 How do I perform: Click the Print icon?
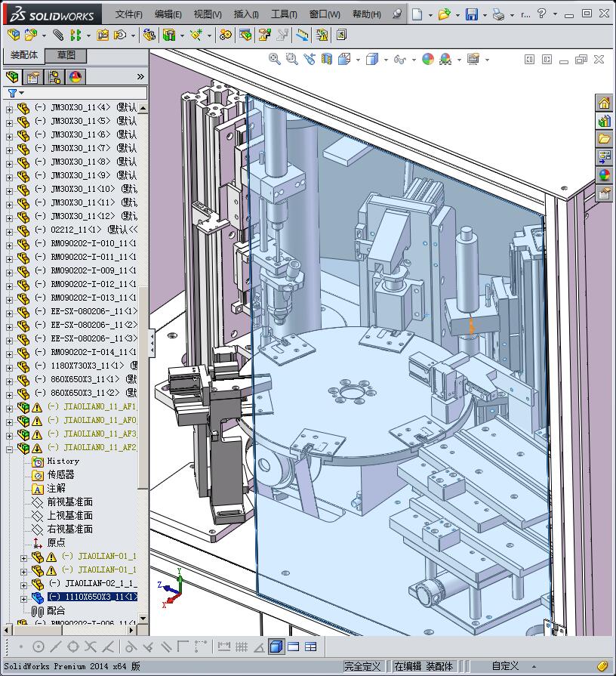(x=499, y=15)
